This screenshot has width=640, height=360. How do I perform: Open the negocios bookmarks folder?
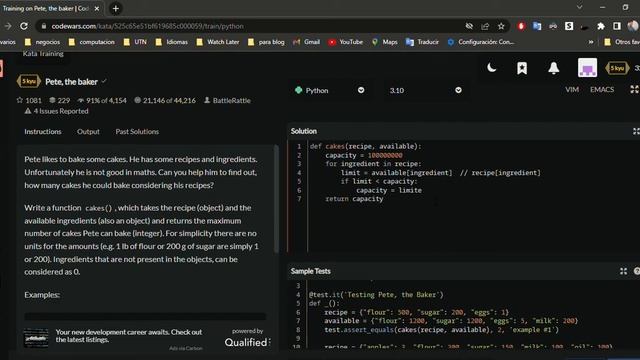(42, 42)
